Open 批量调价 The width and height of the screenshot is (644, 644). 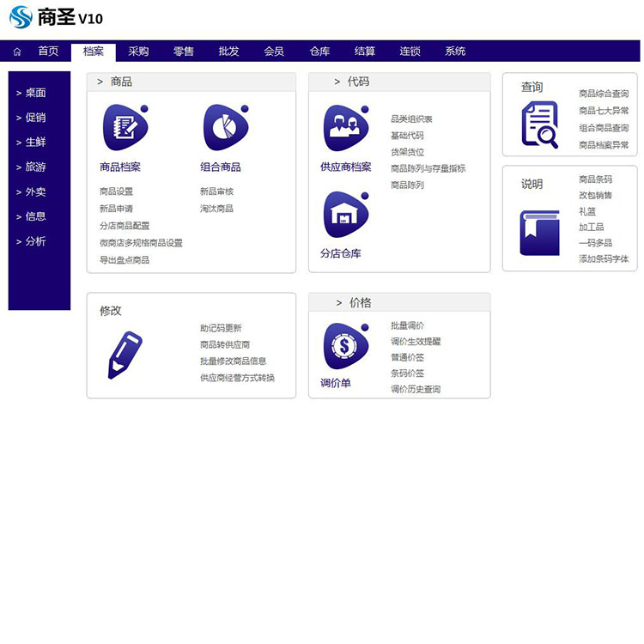click(x=407, y=325)
